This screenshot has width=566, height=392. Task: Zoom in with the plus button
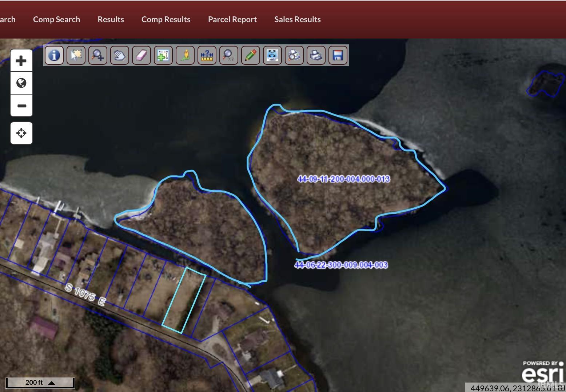(21, 61)
